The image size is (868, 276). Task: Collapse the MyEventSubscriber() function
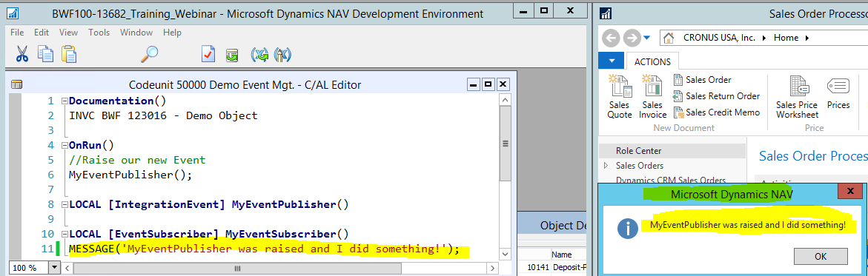pyautogui.click(x=64, y=234)
